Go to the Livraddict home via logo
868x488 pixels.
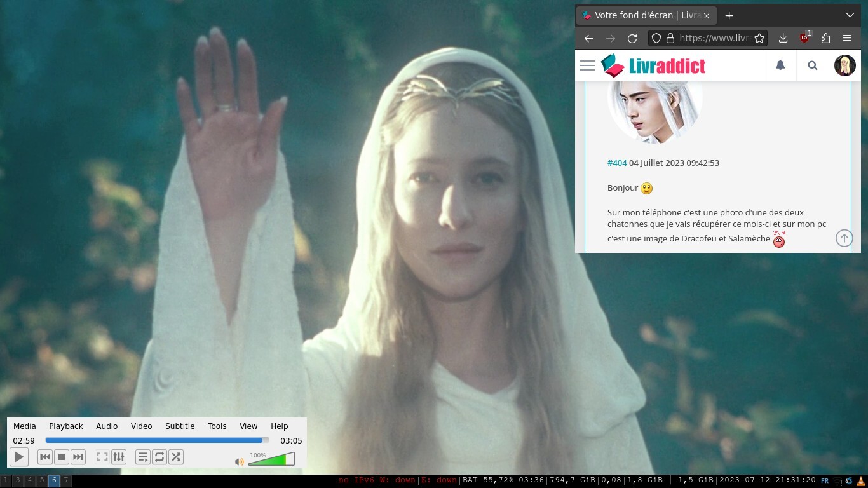(x=653, y=65)
